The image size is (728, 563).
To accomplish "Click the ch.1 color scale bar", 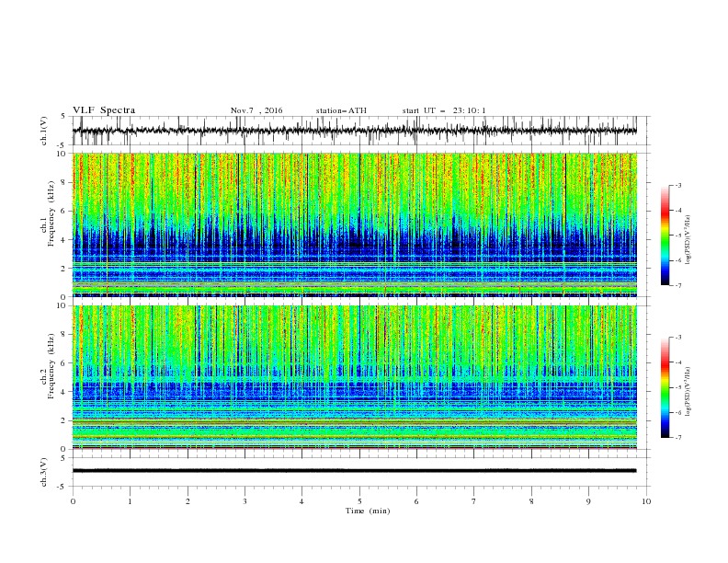I will click(x=665, y=236).
